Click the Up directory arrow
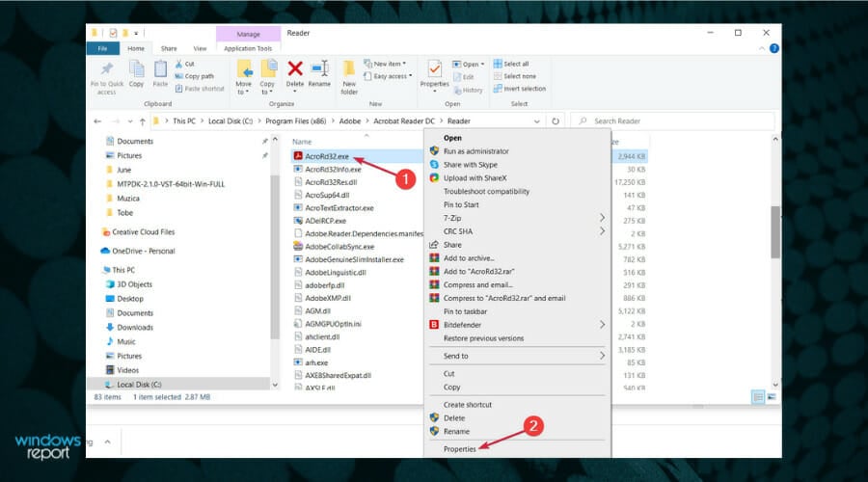868x482 pixels. click(x=143, y=121)
